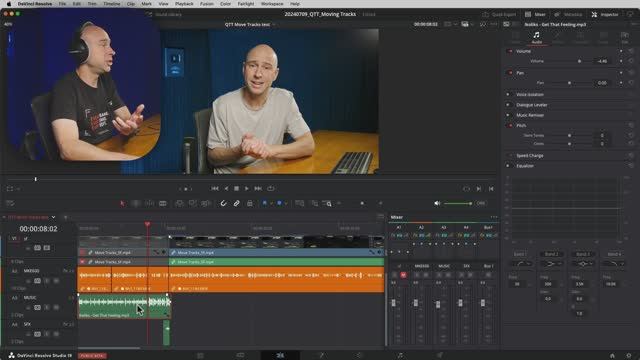Jump to first frame playback button
Viewport: 640px width, 360px height.
pyautogui.click(x=215, y=189)
